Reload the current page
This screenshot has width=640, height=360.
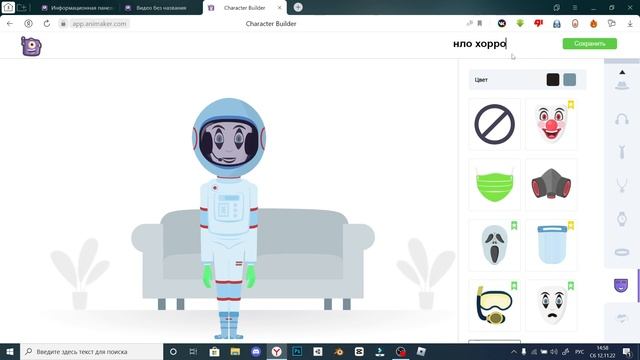[x=47, y=24]
